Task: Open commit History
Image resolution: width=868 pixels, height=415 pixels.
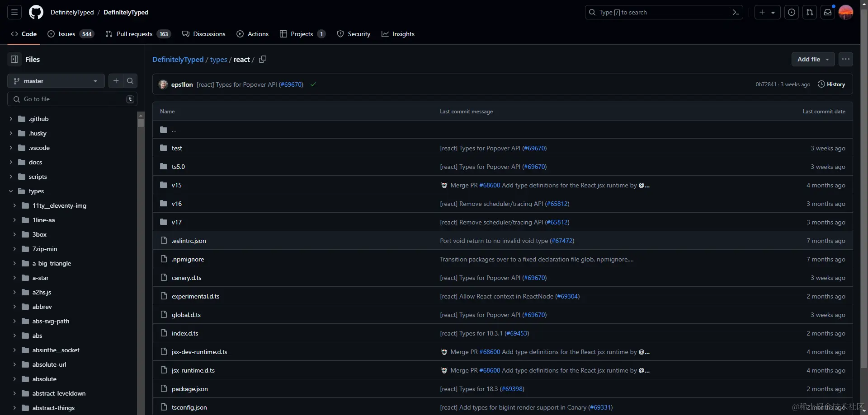Action: (831, 84)
